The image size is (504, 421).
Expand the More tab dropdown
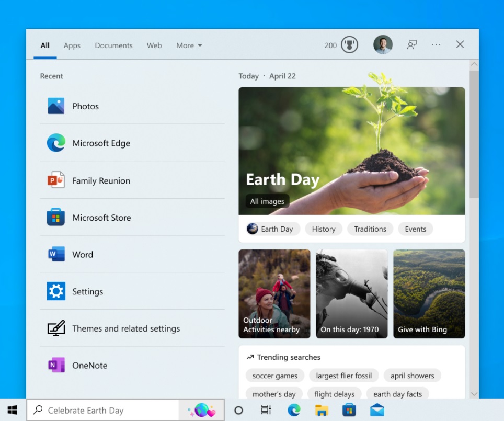[x=189, y=45]
